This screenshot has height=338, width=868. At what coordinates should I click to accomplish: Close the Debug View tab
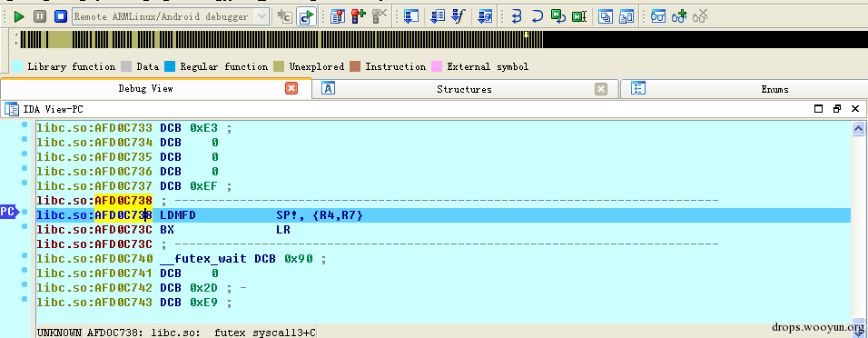point(291,89)
